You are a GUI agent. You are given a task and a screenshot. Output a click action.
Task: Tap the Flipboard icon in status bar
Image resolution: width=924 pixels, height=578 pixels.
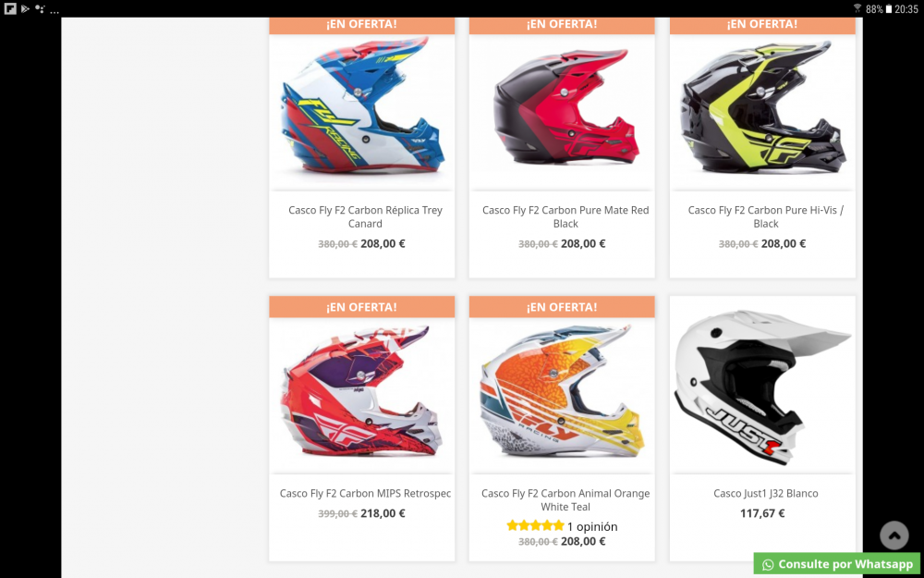(x=10, y=9)
